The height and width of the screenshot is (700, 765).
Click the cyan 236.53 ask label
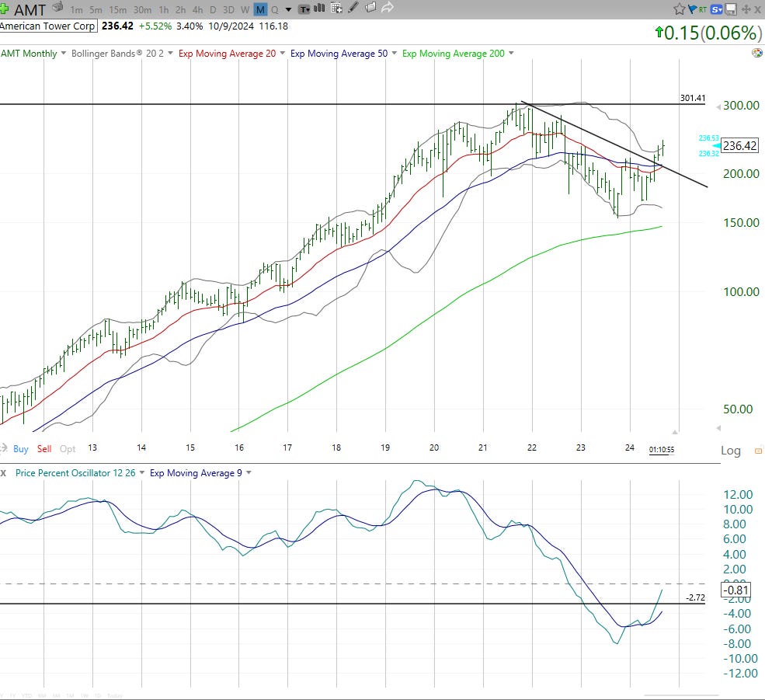[709, 138]
